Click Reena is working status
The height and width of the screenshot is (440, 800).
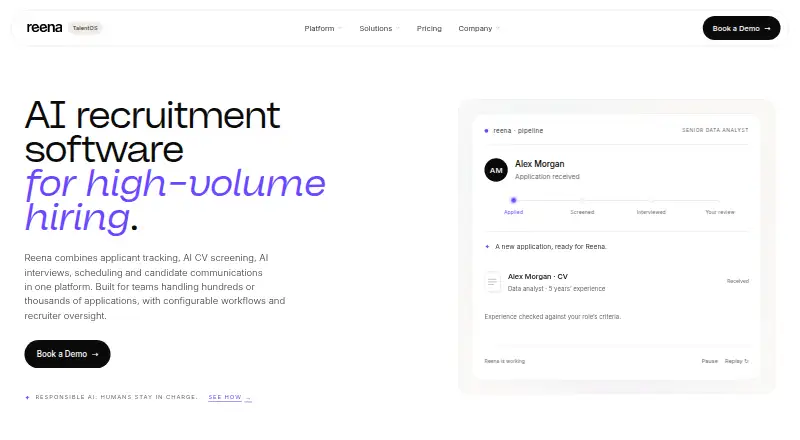click(505, 361)
